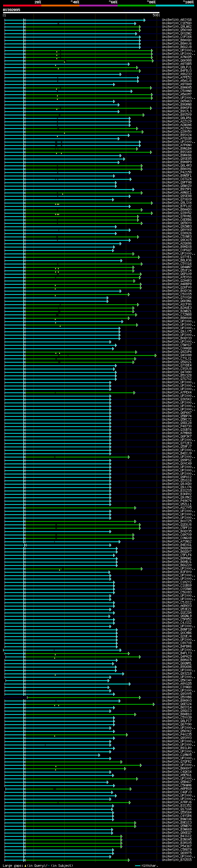Click the query name AV392095
This screenshot has width=197, height=868.
(x=11, y=10)
